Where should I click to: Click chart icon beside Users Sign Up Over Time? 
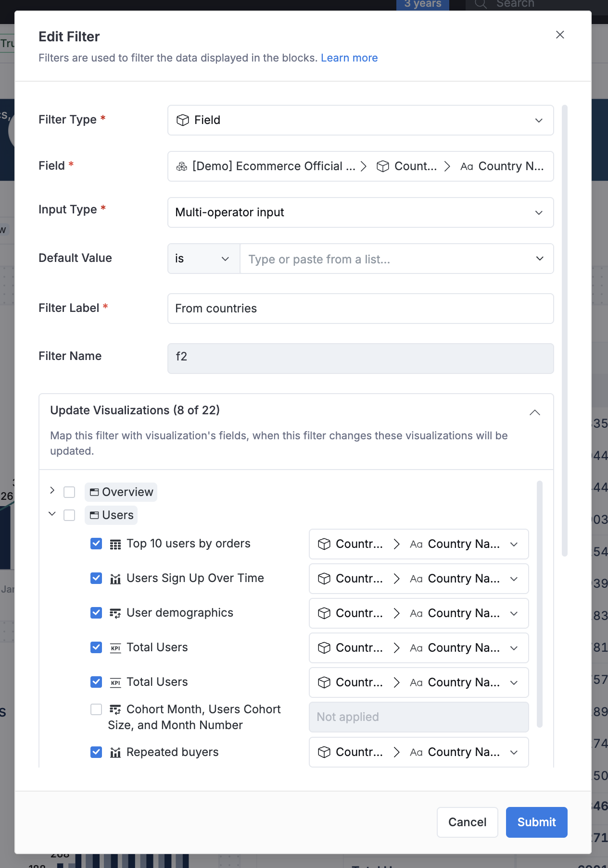point(115,579)
